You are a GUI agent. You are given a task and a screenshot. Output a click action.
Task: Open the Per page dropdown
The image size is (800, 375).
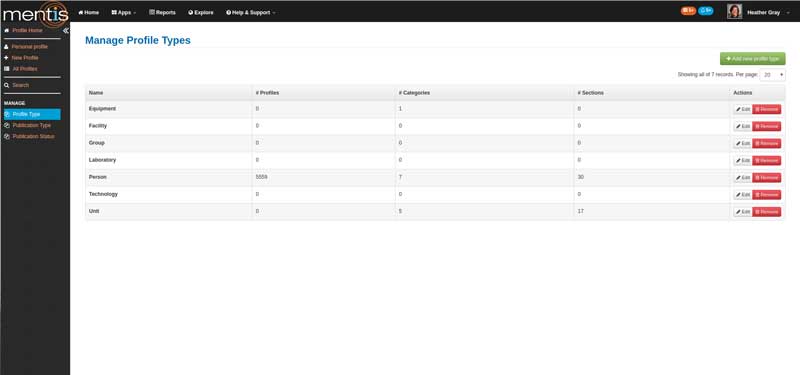772,75
